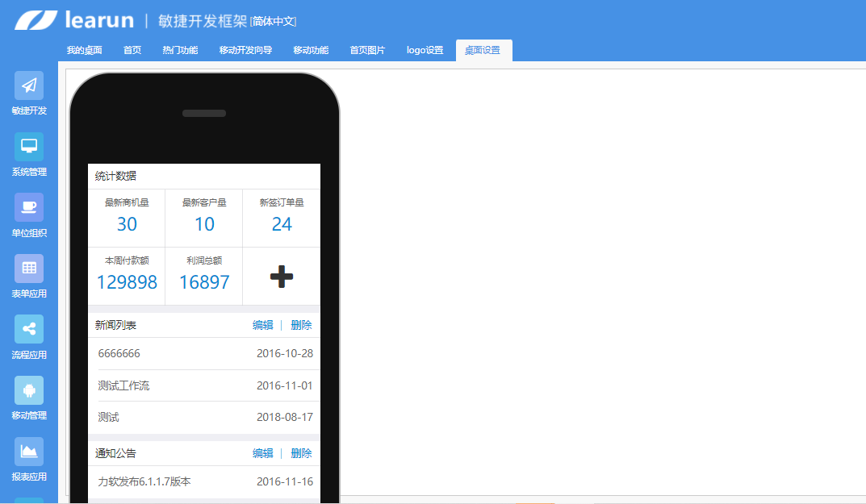Click the value 16897
Screen dimensions: 866x504
pos(204,282)
